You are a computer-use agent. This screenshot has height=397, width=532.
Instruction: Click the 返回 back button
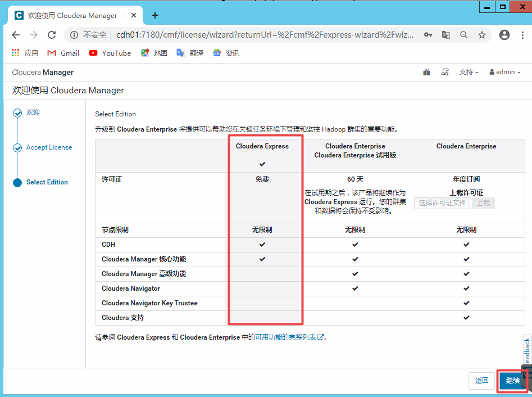(x=481, y=380)
